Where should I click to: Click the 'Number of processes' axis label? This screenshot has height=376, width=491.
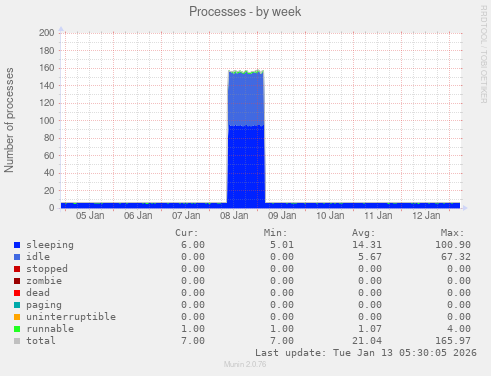(x=9, y=120)
